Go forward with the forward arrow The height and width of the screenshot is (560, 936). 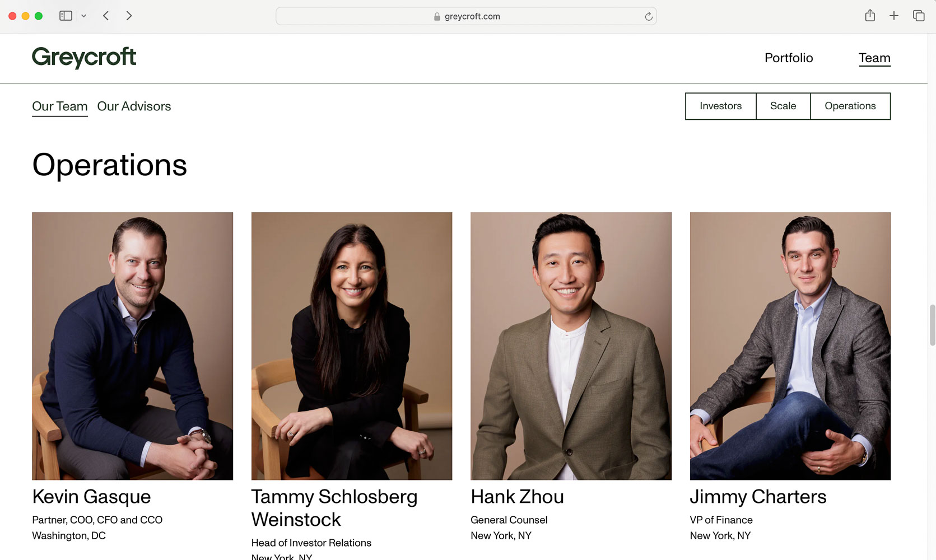tap(129, 16)
